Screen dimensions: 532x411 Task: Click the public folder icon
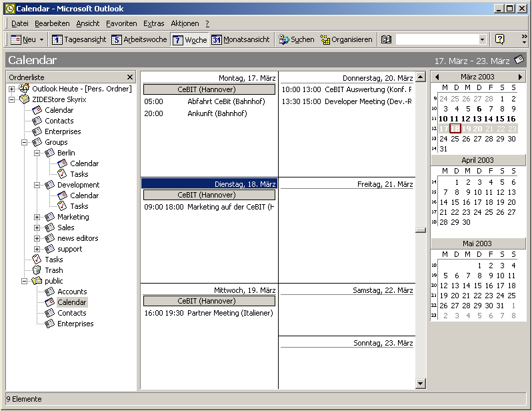pyautogui.click(x=37, y=281)
